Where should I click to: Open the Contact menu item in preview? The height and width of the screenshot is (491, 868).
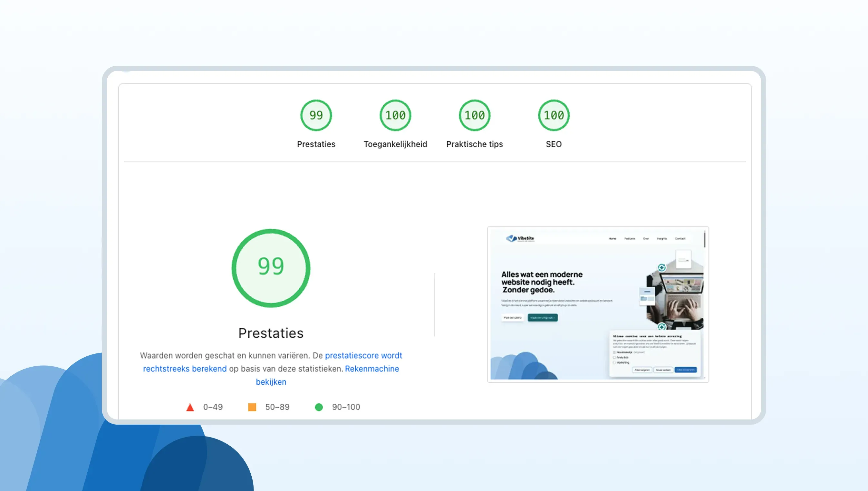click(x=680, y=238)
